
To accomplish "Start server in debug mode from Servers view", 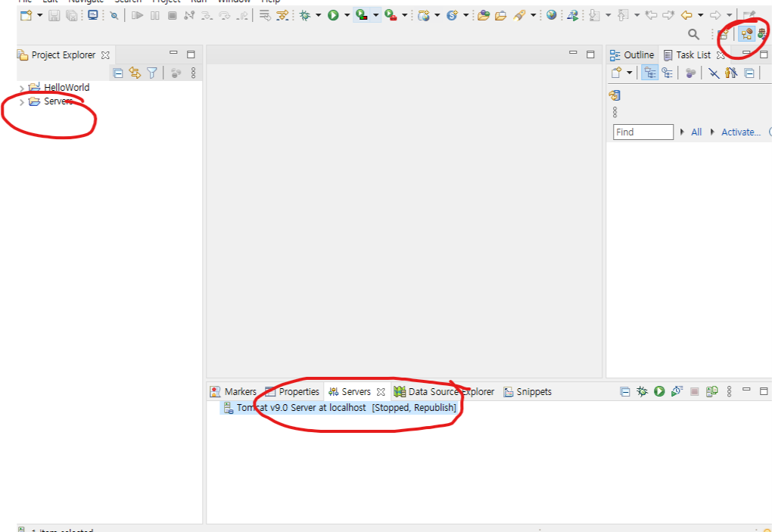I will 642,391.
